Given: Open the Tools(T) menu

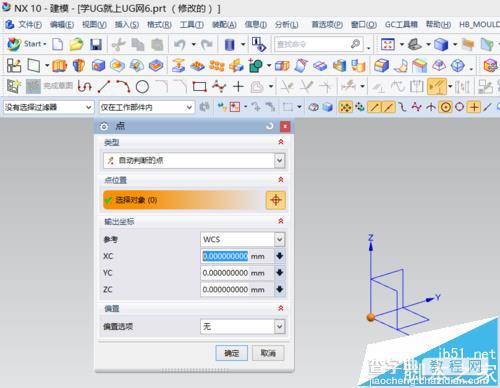Looking at the screenshot, I should [x=192, y=24].
